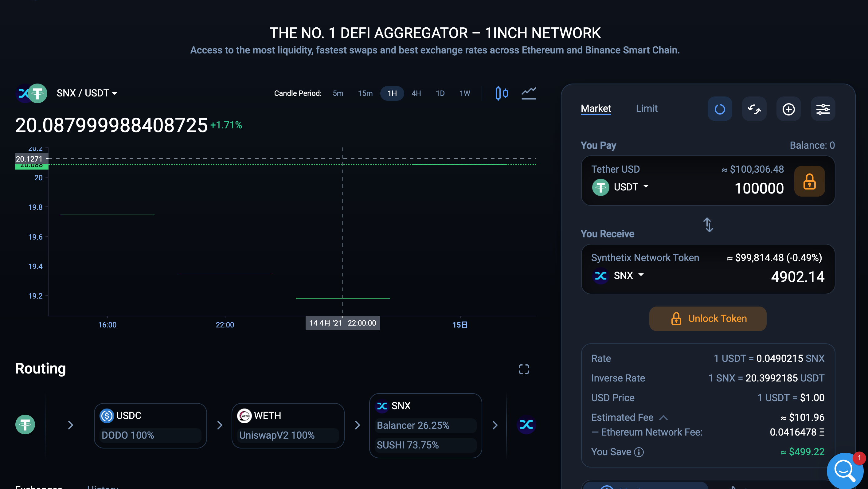Switch to candlestick chart view icon
This screenshot has height=489, width=868.
pyautogui.click(x=501, y=93)
